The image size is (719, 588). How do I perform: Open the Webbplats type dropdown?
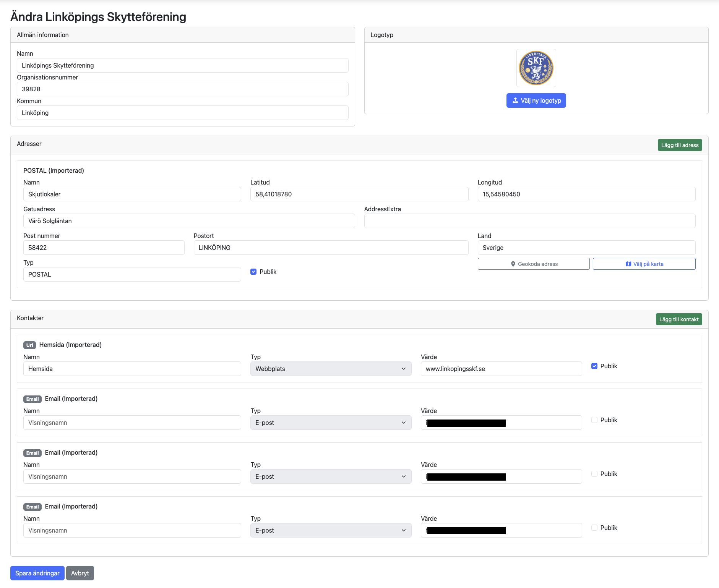[331, 369]
